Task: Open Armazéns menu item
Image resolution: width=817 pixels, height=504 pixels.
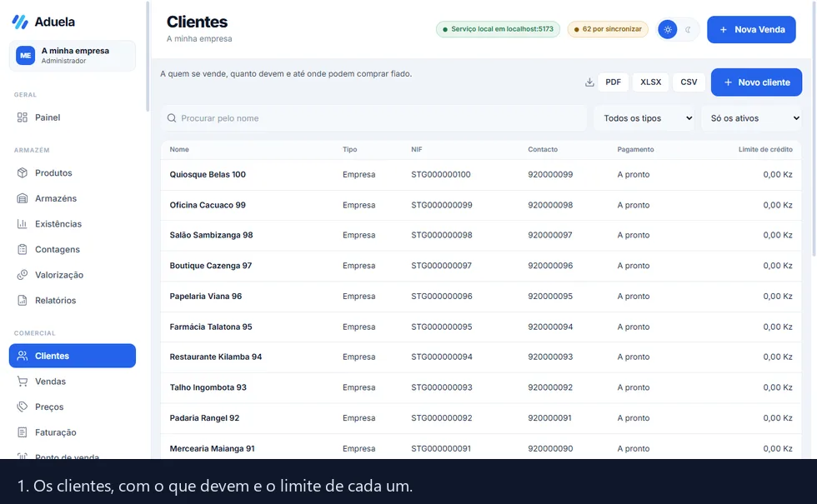Action: pyautogui.click(x=73, y=198)
